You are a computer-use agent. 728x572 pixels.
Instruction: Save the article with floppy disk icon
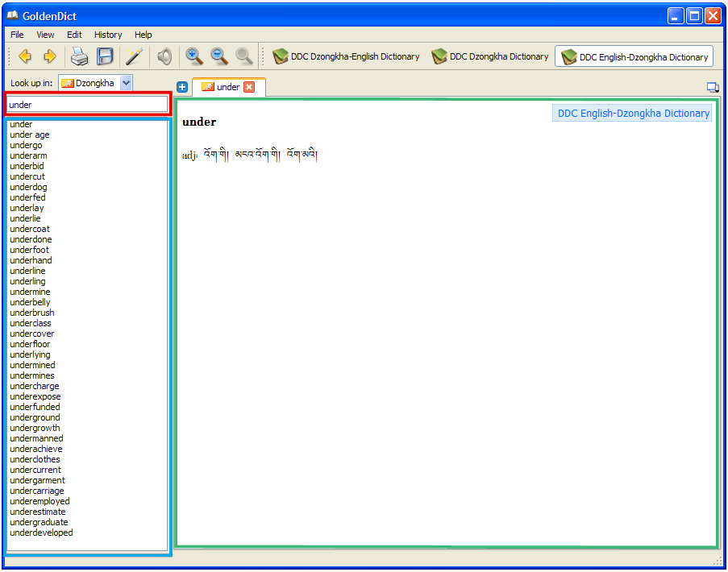[105, 56]
